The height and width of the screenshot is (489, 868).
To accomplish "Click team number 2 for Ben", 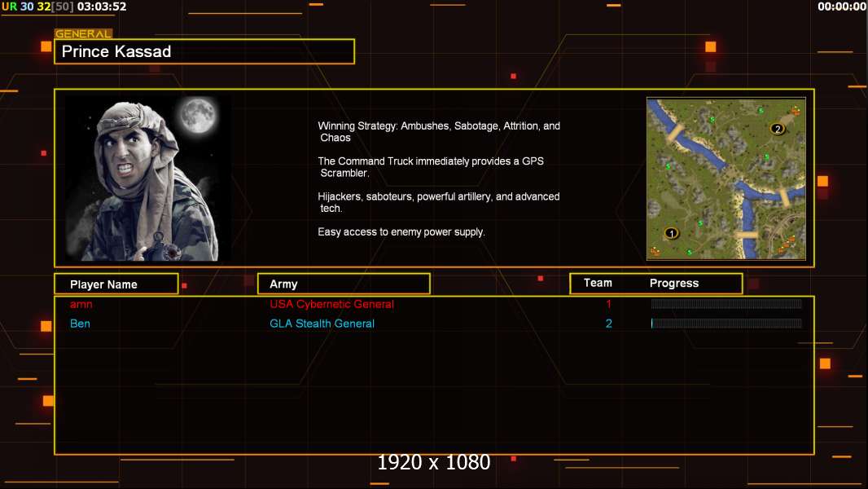I will point(608,324).
